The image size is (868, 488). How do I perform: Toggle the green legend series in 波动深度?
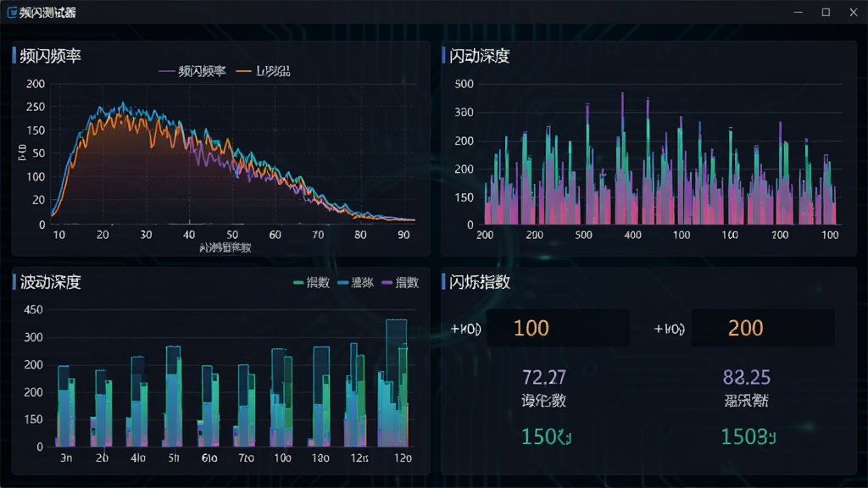pyautogui.click(x=311, y=283)
